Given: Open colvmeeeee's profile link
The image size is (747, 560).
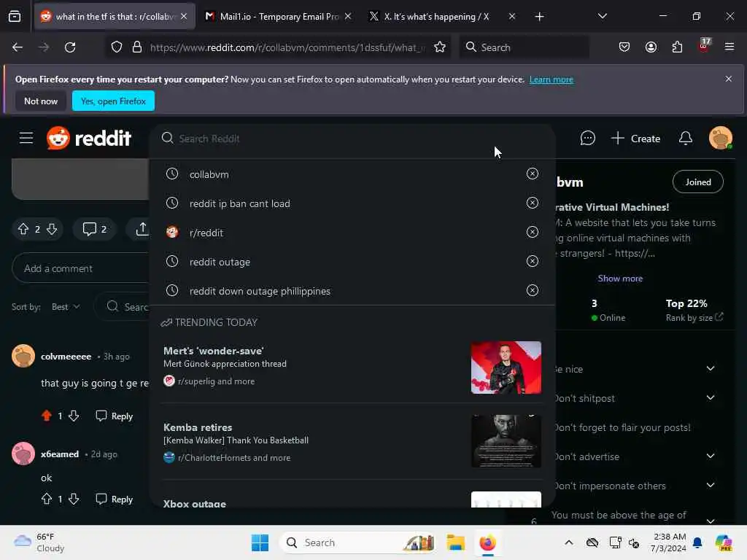Looking at the screenshot, I should tap(66, 356).
